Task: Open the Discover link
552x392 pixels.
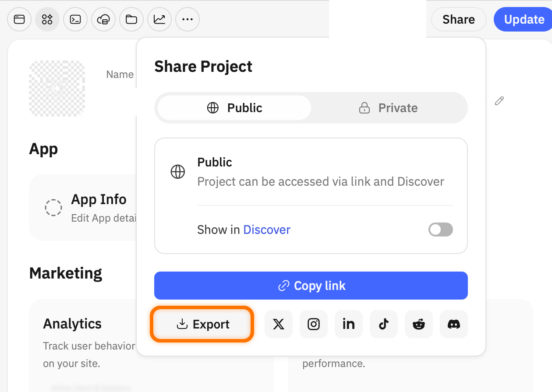Action: [267, 230]
